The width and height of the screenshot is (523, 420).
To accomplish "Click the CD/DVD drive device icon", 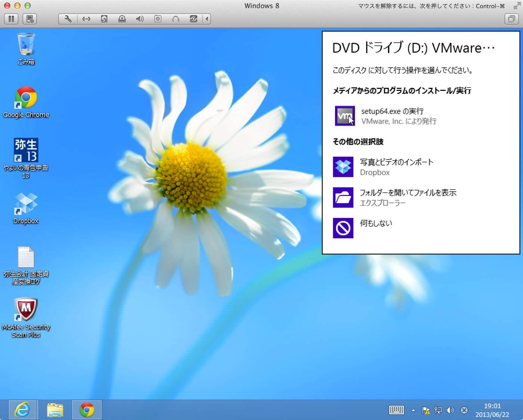I will pyautogui.click(x=122, y=19).
